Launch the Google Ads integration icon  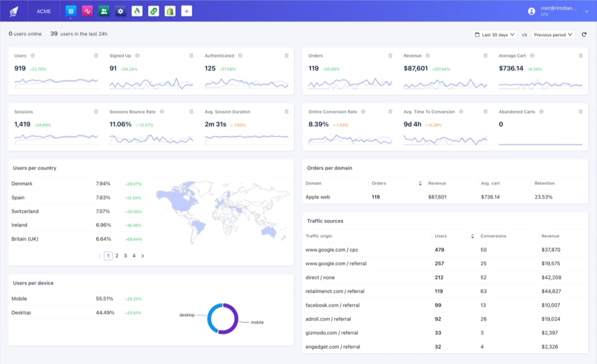click(137, 10)
